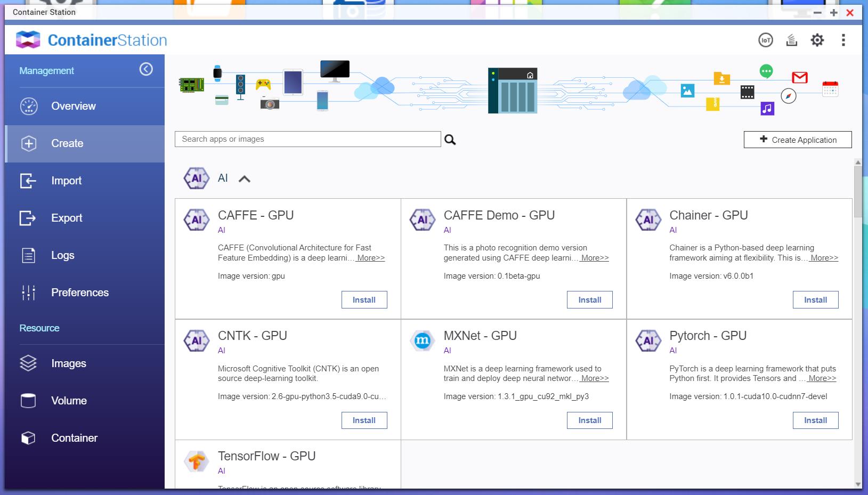
Task: Select Container in the sidebar
Action: tap(74, 438)
